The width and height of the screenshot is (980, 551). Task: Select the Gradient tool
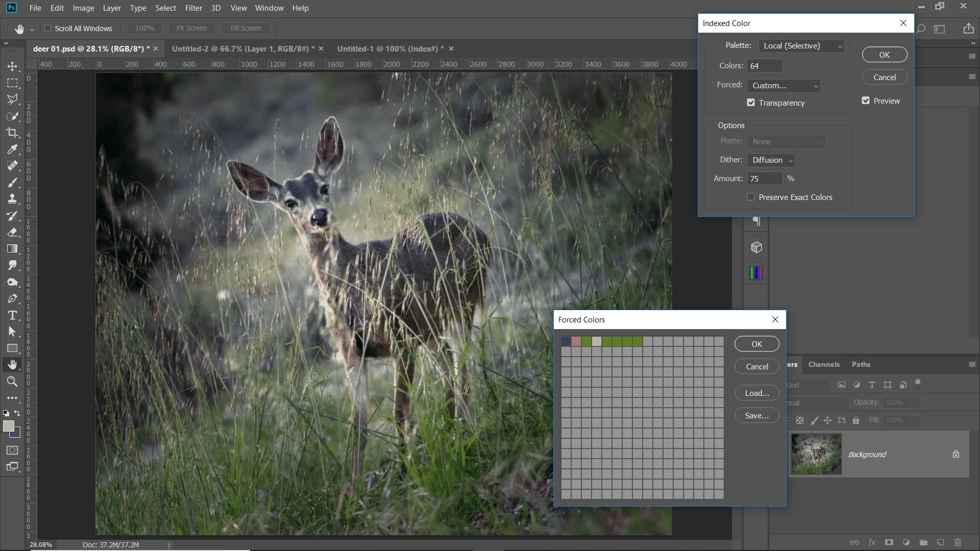[12, 249]
